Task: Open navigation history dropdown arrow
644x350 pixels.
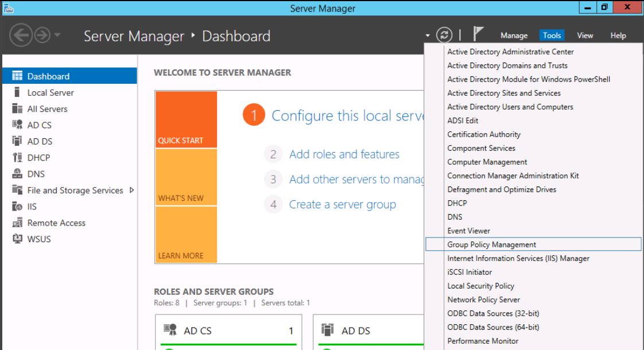Action: click(58, 36)
